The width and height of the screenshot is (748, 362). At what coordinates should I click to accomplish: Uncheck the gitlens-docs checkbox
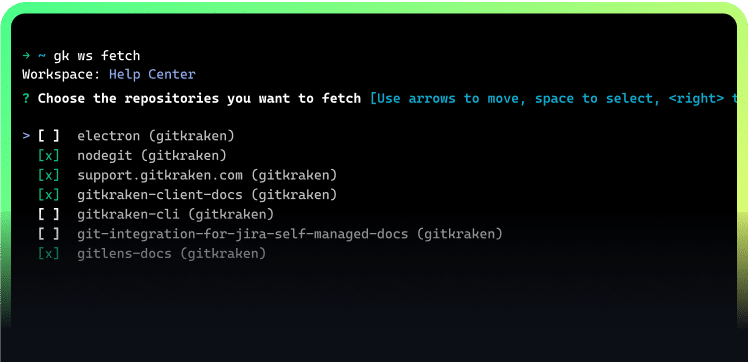click(49, 253)
